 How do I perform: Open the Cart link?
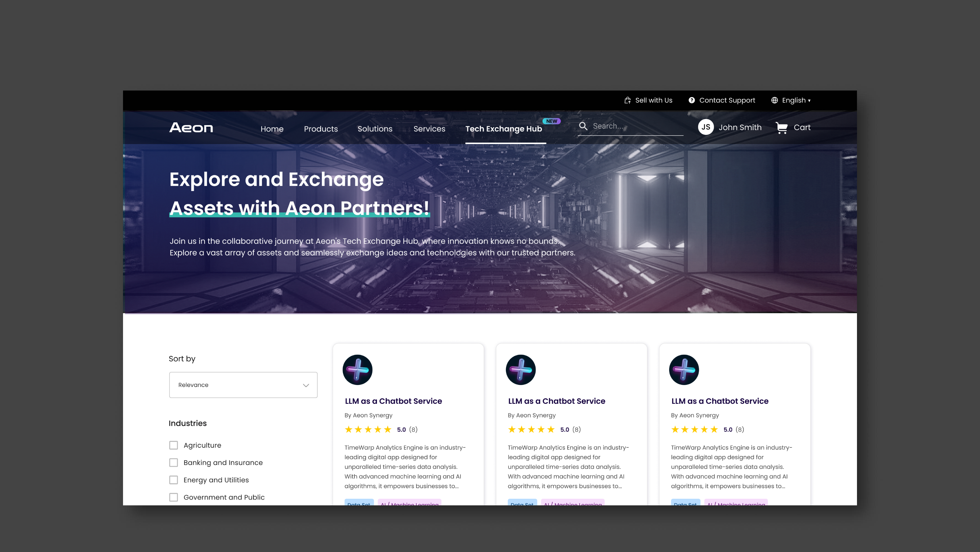[x=802, y=127]
